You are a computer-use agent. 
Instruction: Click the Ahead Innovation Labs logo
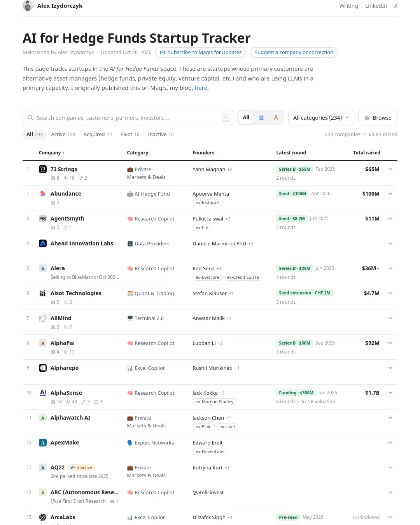point(43,243)
